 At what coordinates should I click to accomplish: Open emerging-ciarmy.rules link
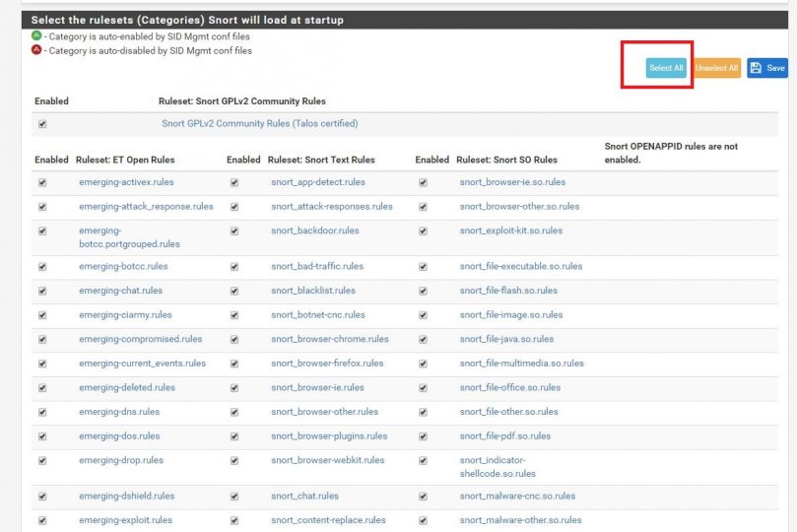coord(125,315)
